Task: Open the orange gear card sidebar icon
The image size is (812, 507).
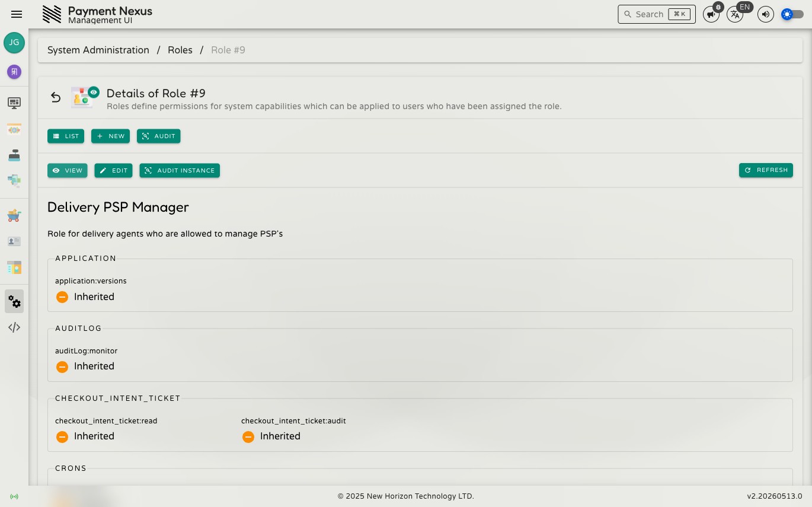Action: click(x=14, y=129)
